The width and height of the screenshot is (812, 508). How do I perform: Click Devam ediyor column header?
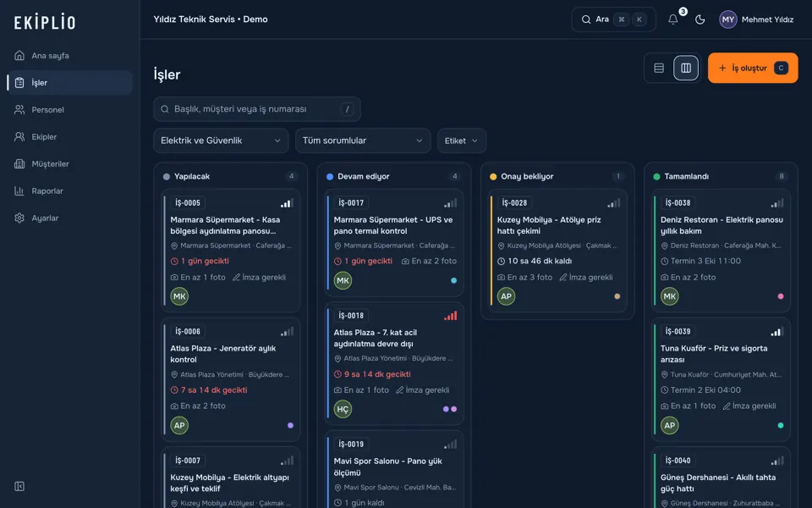(394, 176)
